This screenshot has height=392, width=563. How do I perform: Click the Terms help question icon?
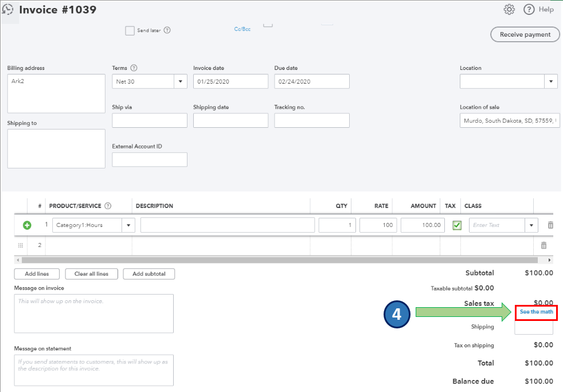(x=134, y=68)
